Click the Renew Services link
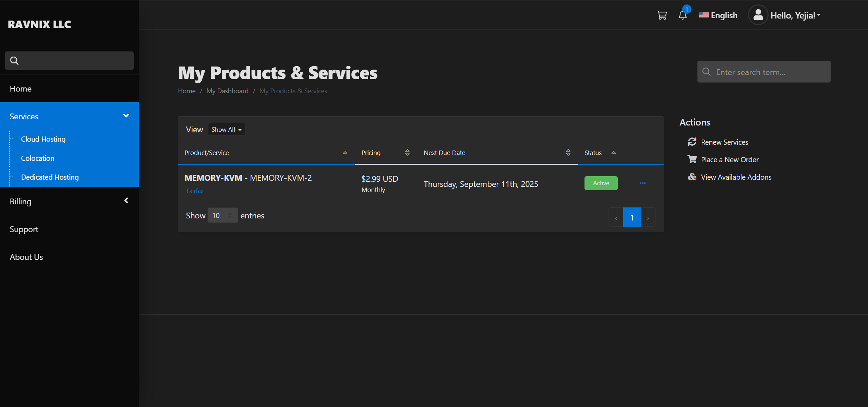 [x=724, y=142]
